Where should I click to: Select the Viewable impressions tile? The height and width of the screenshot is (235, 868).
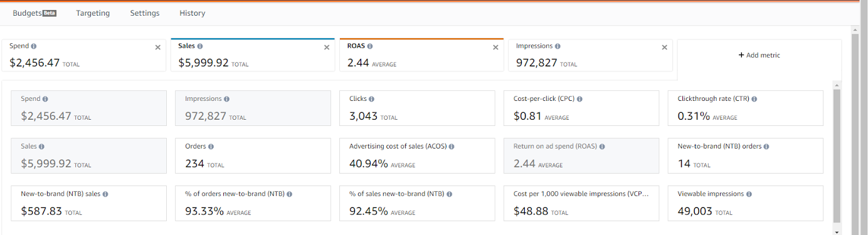[746, 204]
